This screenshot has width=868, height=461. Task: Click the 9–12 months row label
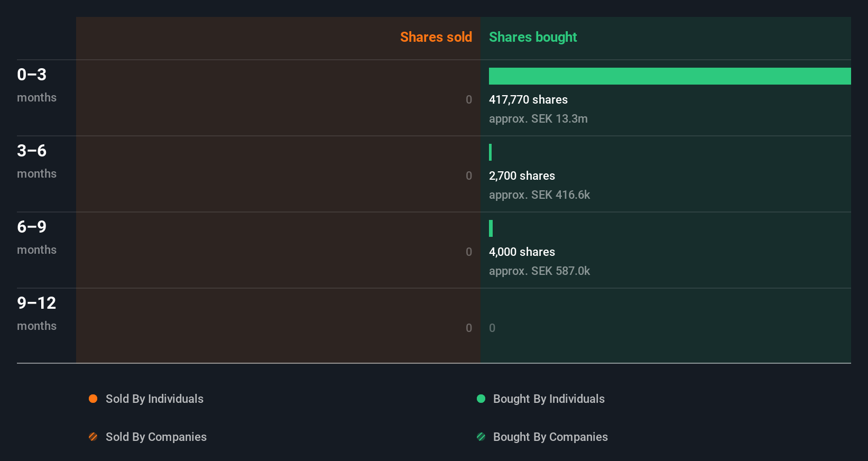point(36,313)
